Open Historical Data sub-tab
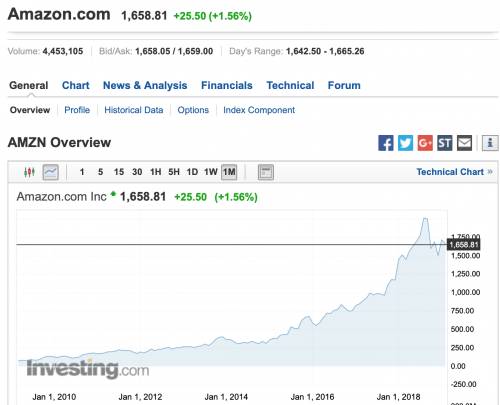The width and height of the screenshot is (500, 405). click(134, 110)
